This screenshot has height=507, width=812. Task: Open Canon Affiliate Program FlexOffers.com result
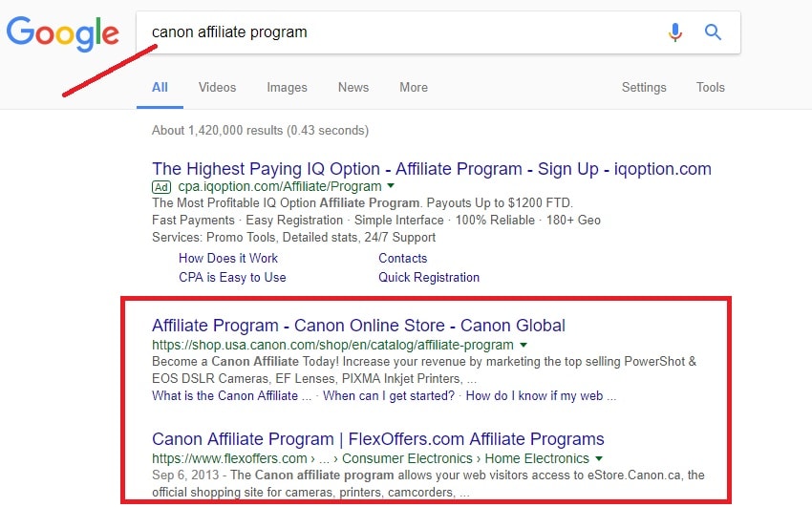[378, 439]
